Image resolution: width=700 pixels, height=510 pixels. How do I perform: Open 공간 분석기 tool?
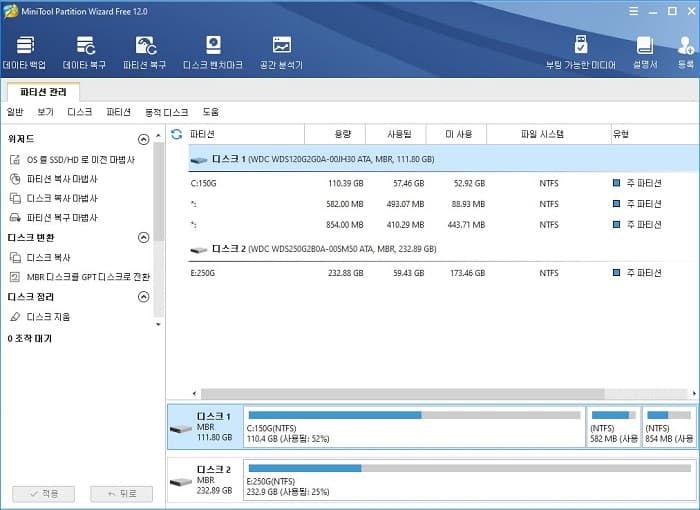[281, 53]
